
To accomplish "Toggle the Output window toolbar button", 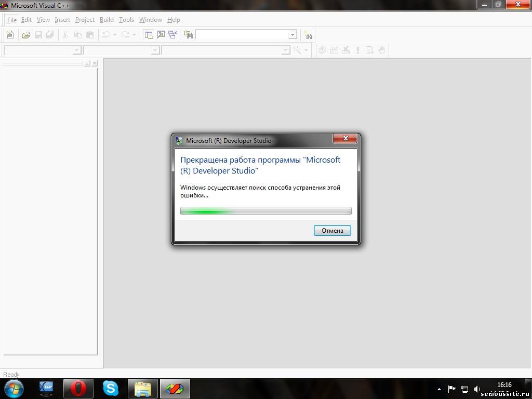I will click(x=161, y=35).
